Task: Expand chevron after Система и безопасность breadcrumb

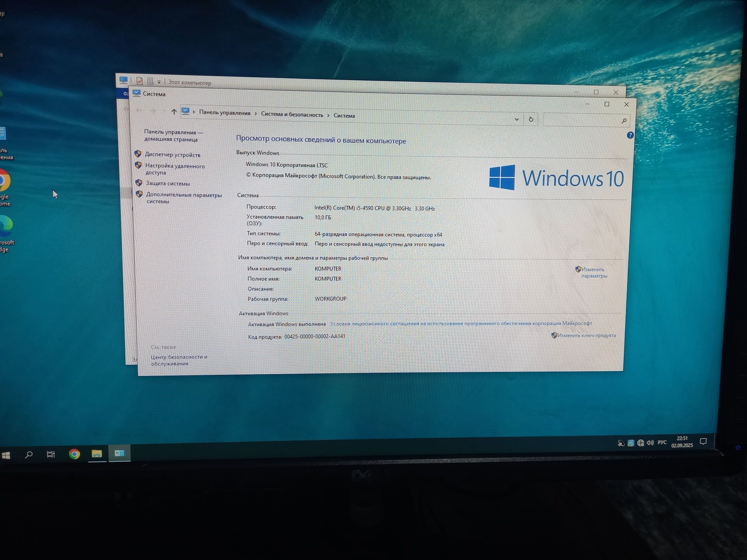Action: click(x=328, y=115)
